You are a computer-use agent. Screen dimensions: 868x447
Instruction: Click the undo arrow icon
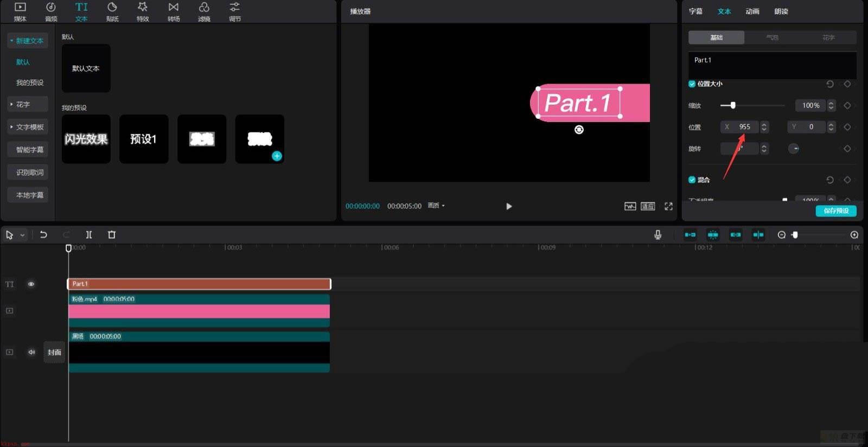(43, 235)
